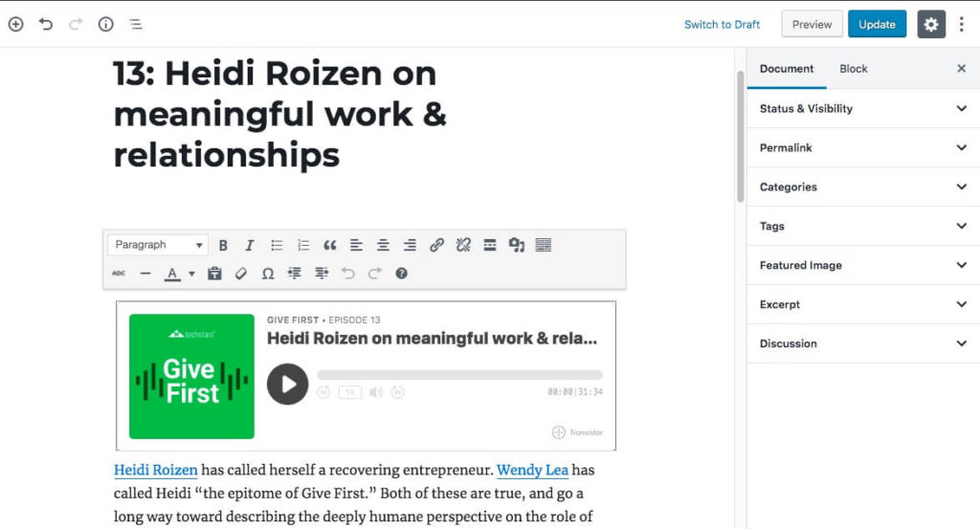980x529 pixels.
Task: Align text center
Action: point(383,245)
